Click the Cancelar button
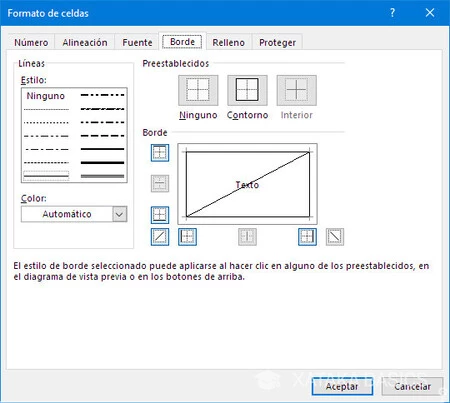Image resolution: width=450 pixels, height=403 pixels. click(412, 386)
